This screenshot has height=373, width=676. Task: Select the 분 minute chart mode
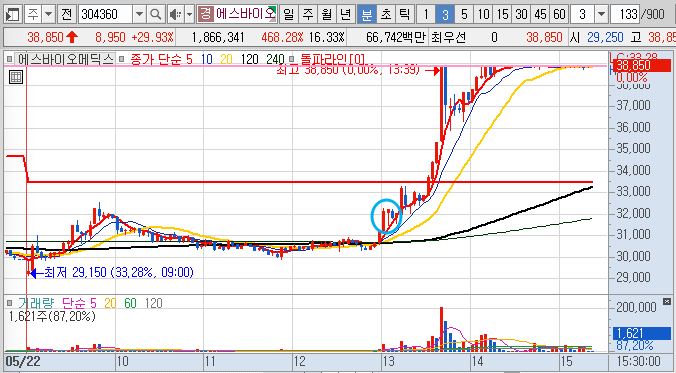coord(366,15)
